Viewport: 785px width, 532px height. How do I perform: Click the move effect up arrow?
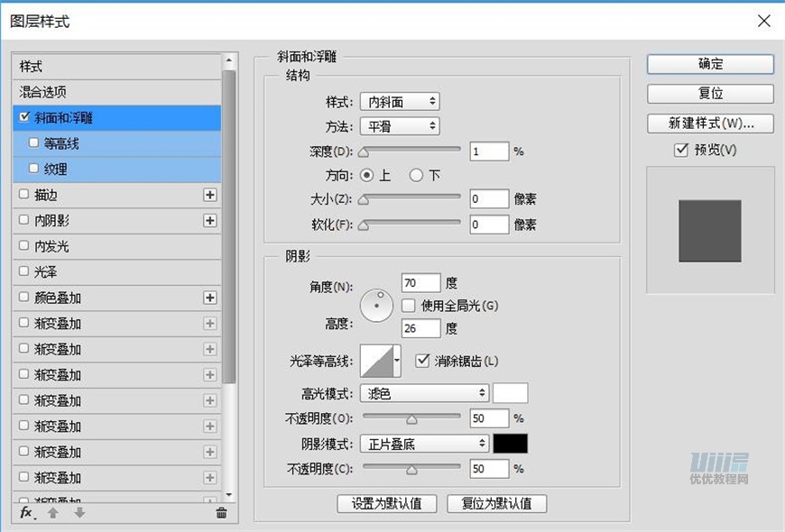coord(53,512)
